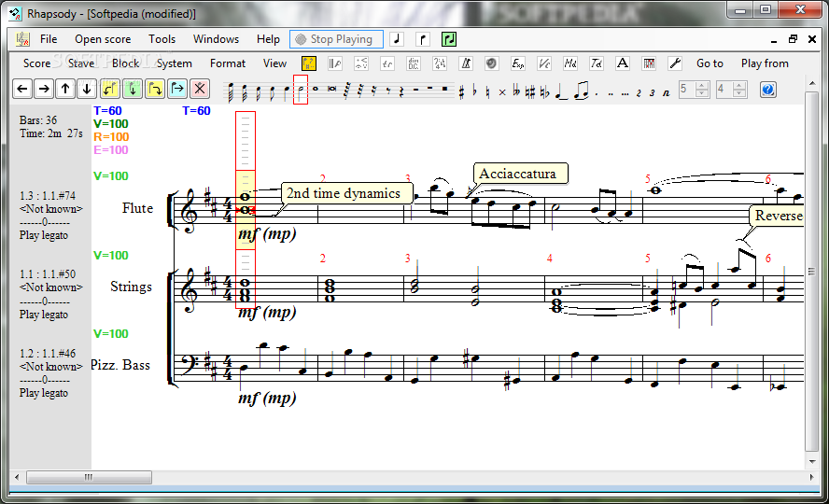Viewport: 829px width, 504px height.
Task: Click the Vc tool icon
Action: pyautogui.click(x=544, y=63)
